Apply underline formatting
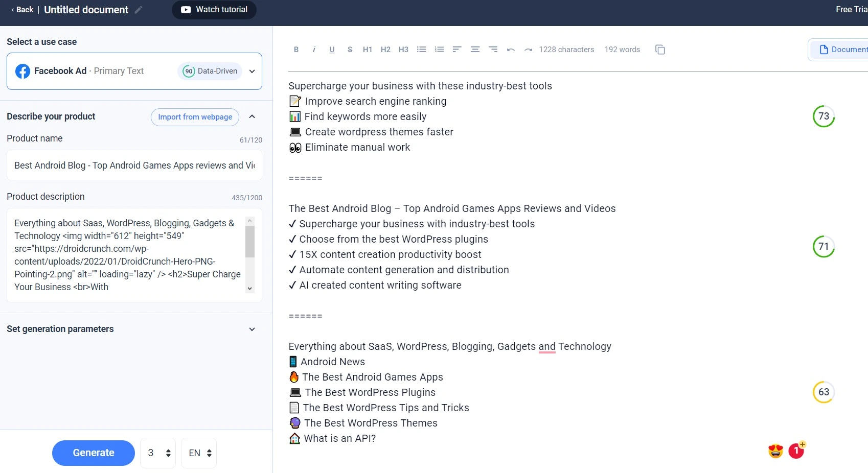The height and width of the screenshot is (473, 868). (x=332, y=50)
